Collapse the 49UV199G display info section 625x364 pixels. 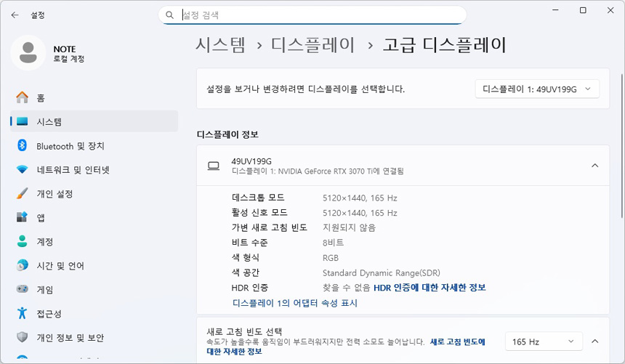click(594, 166)
